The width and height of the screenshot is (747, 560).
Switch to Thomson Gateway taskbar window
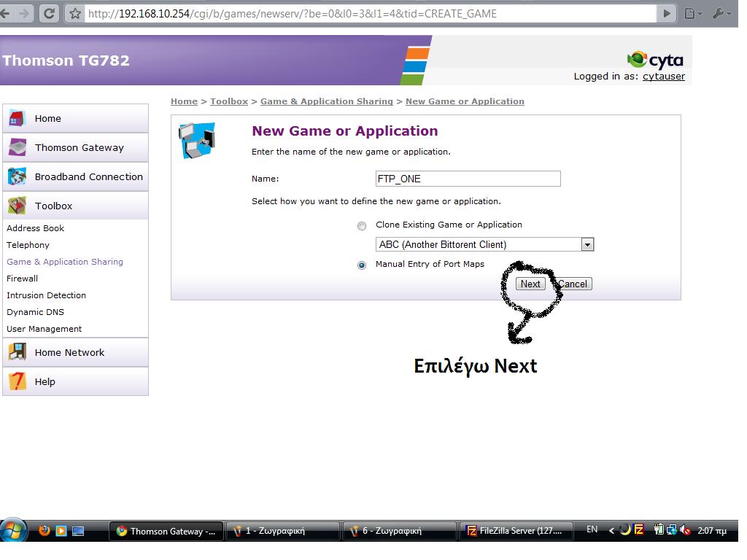[166, 531]
